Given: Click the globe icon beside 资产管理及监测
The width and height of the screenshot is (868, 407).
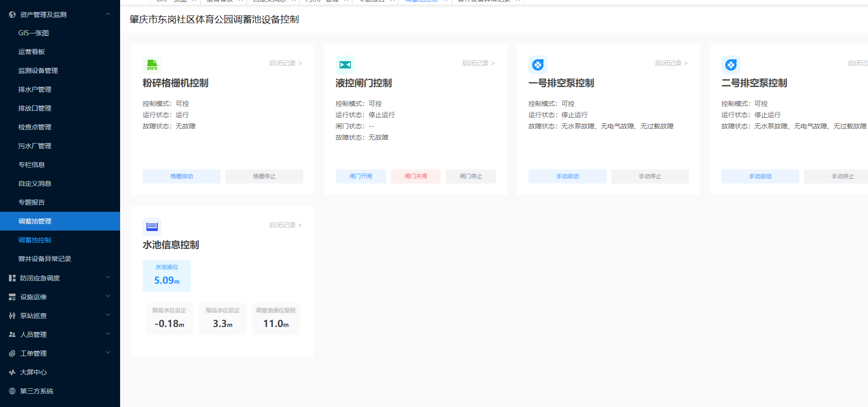Looking at the screenshot, I should pos(12,15).
